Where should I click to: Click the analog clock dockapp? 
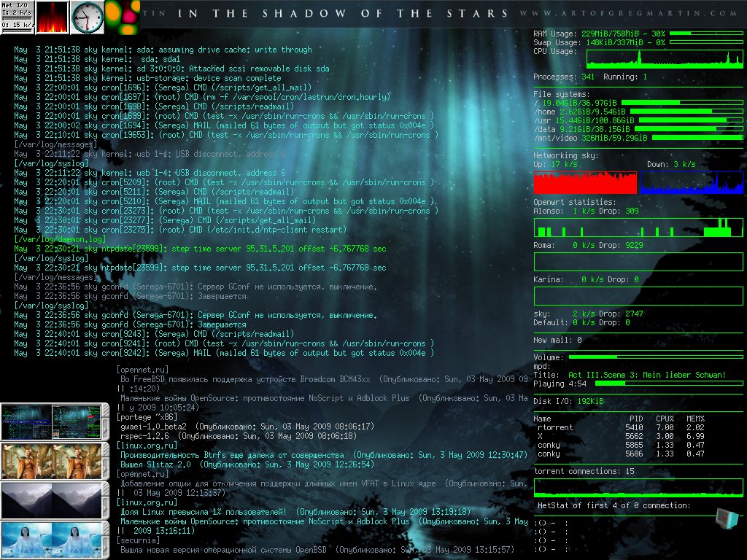[88, 17]
